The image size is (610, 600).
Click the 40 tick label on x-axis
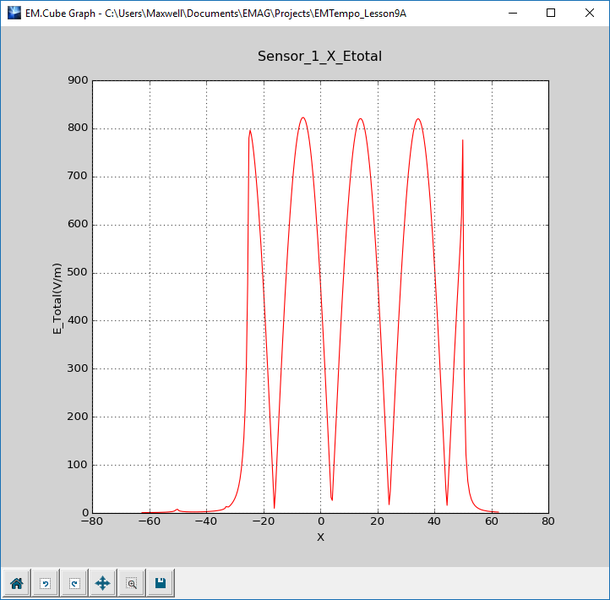(434, 521)
